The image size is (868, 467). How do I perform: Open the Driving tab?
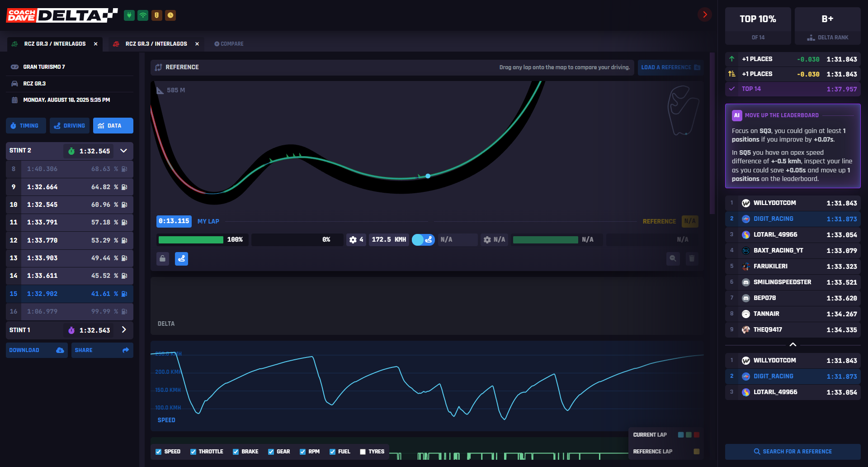pyautogui.click(x=70, y=126)
